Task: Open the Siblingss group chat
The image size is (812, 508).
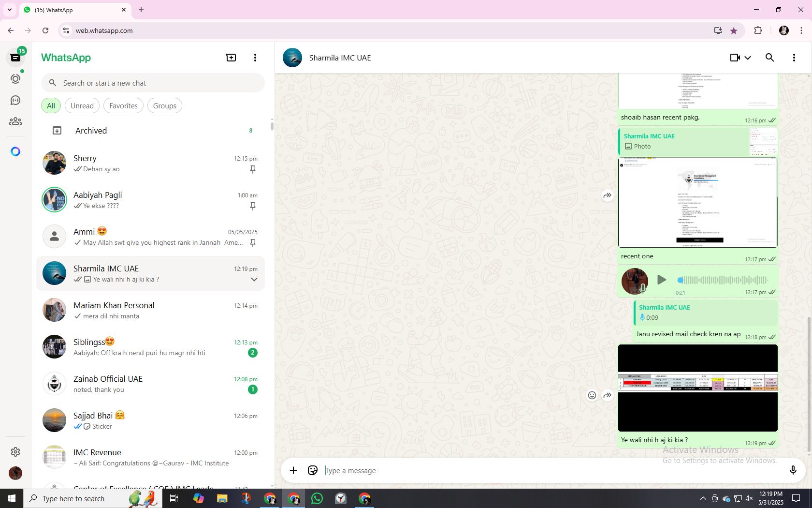Action: coord(151,347)
